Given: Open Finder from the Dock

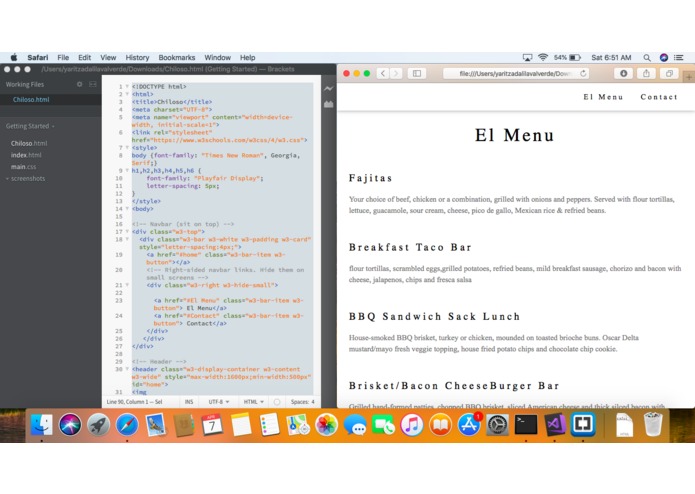Looking at the screenshot, I should tap(42, 424).
